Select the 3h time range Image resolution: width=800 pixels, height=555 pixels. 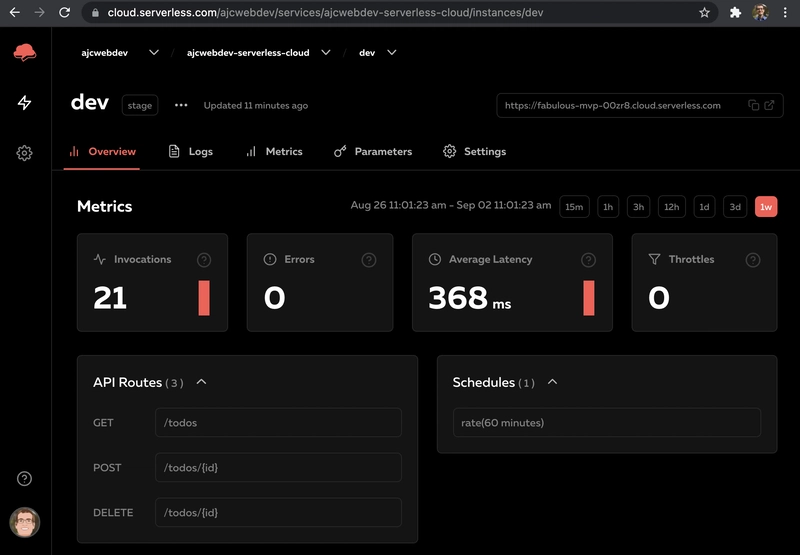[x=638, y=207]
